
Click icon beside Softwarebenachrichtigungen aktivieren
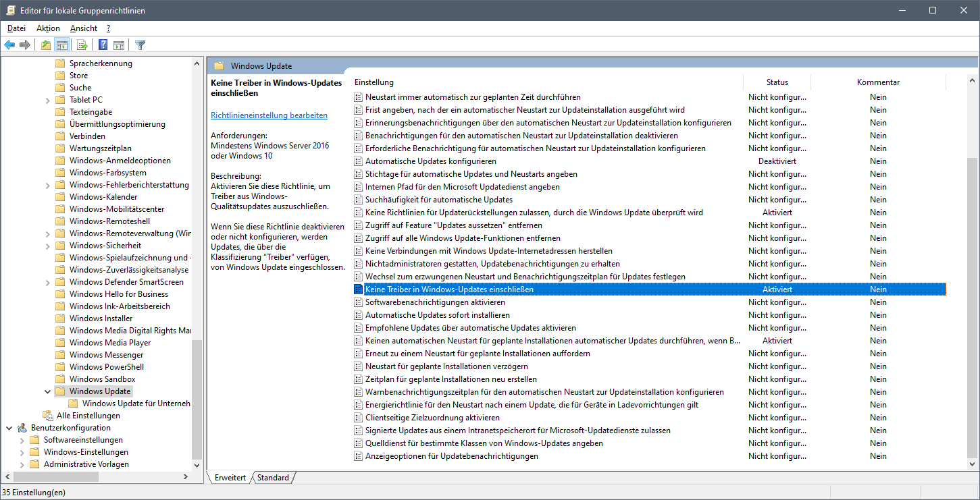point(359,302)
